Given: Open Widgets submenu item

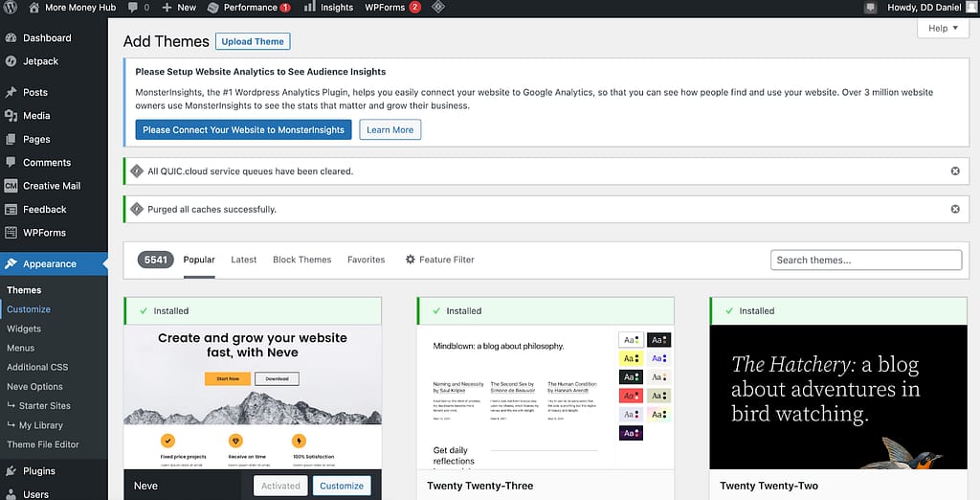Looking at the screenshot, I should tap(24, 329).
